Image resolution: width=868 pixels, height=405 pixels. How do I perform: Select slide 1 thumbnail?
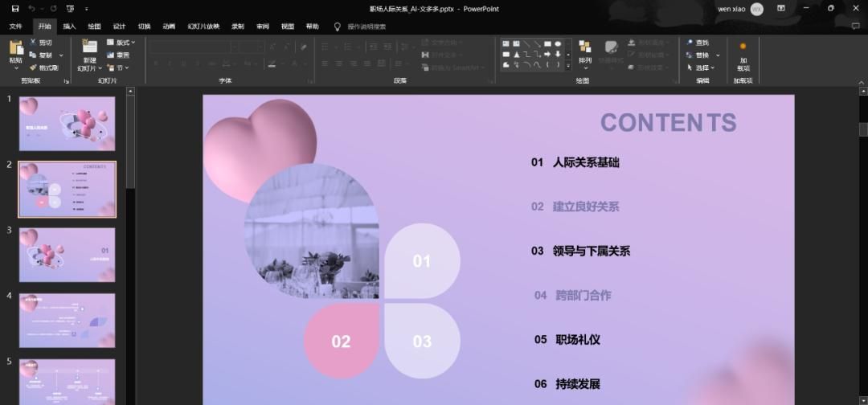(x=67, y=124)
